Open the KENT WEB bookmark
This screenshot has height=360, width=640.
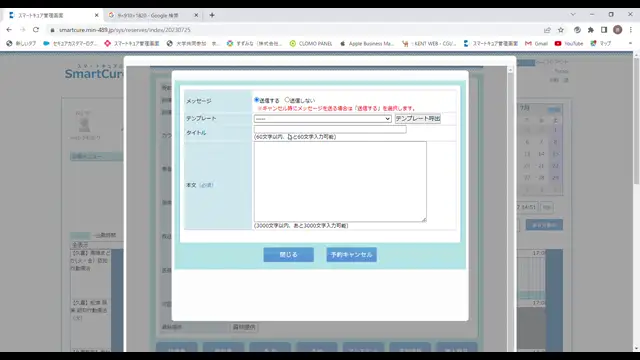(429, 43)
